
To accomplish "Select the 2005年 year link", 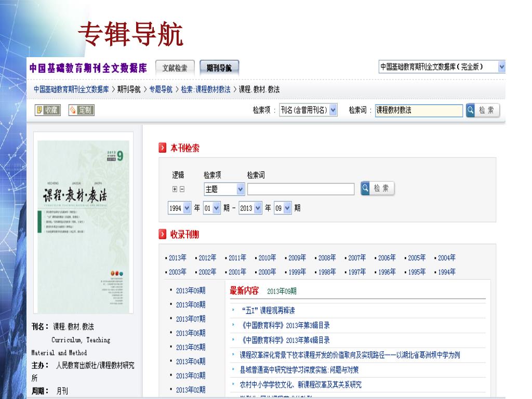I will click(x=417, y=258).
